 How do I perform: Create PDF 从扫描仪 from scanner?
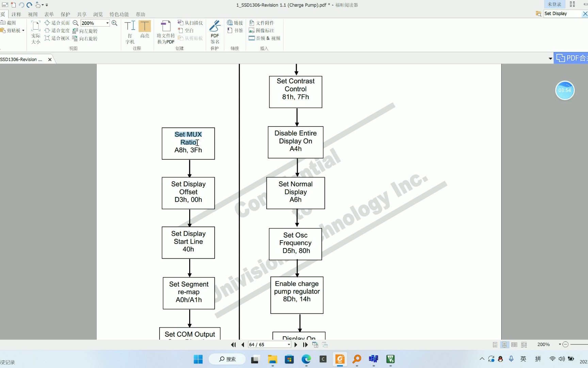pyautogui.click(x=190, y=23)
